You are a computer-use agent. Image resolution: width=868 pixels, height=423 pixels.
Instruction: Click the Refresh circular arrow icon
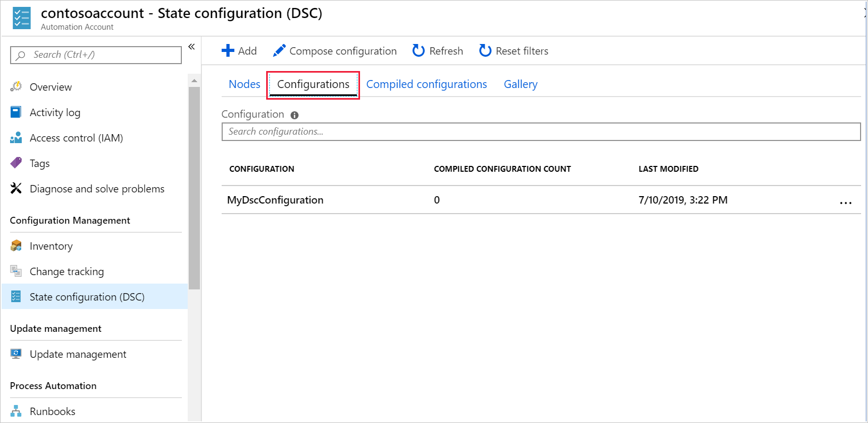[418, 50]
